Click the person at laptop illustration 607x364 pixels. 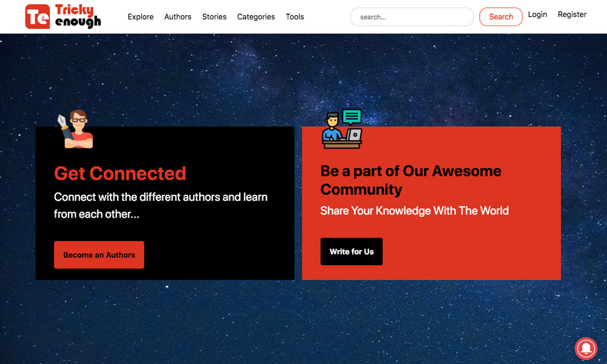[342, 129]
